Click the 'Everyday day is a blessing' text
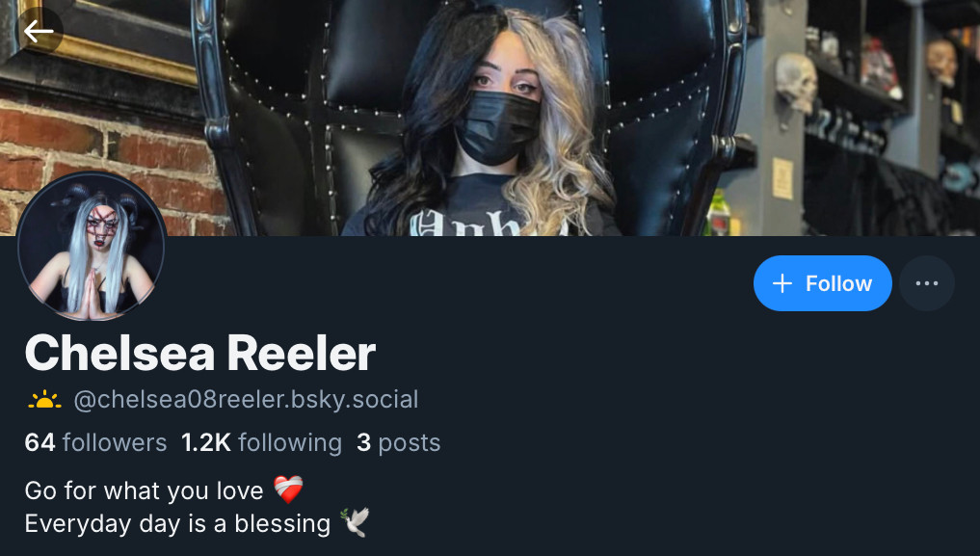Viewport: 980px width, 556px height. [177, 523]
